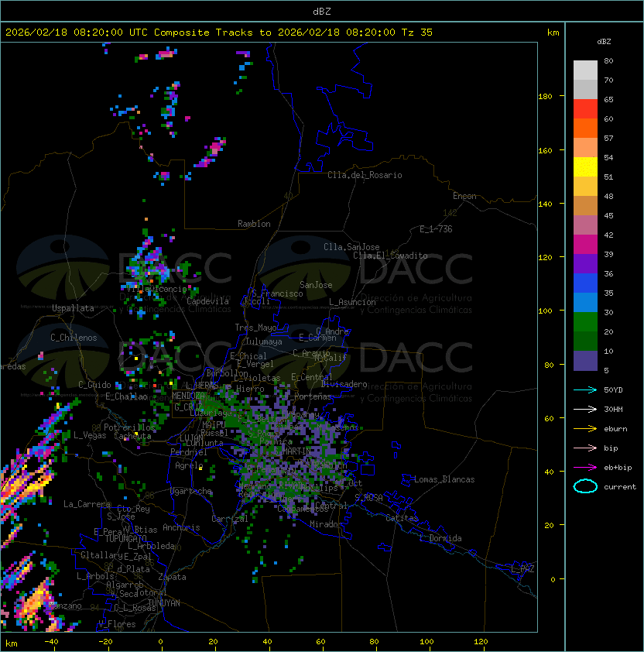Click the Uspallata map label
644x652 pixels.
pyautogui.click(x=73, y=308)
